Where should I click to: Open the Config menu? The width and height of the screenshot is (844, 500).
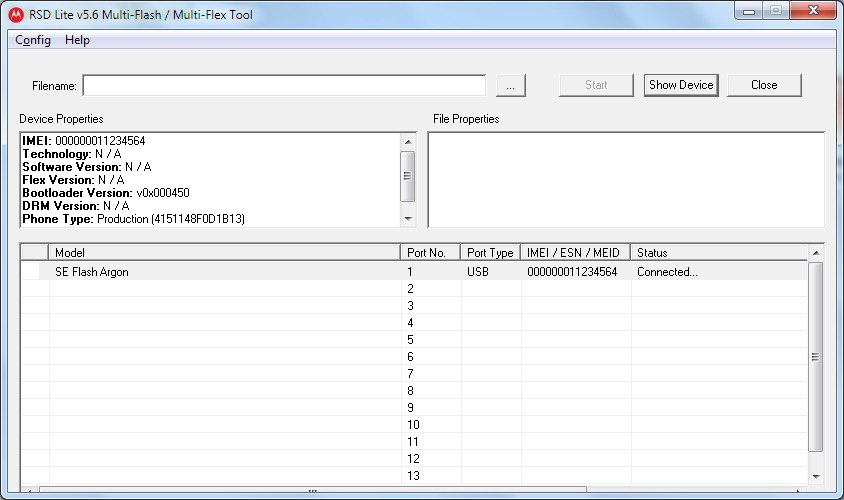pyautogui.click(x=33, y=40)
